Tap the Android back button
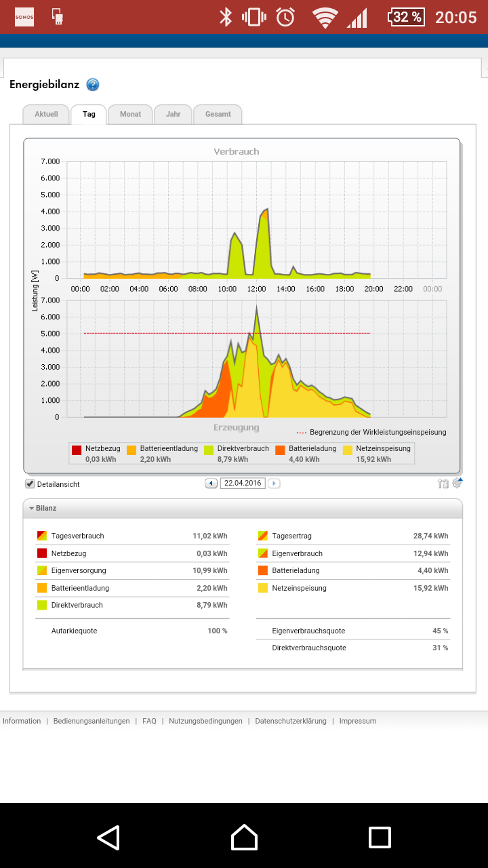 pyautogui.click(x=108, y=837)
